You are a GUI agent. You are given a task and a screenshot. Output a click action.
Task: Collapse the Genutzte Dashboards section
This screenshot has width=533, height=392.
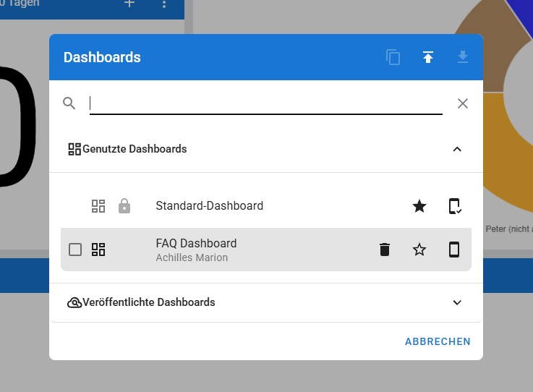pyautogui.click(x=457, y=149)
